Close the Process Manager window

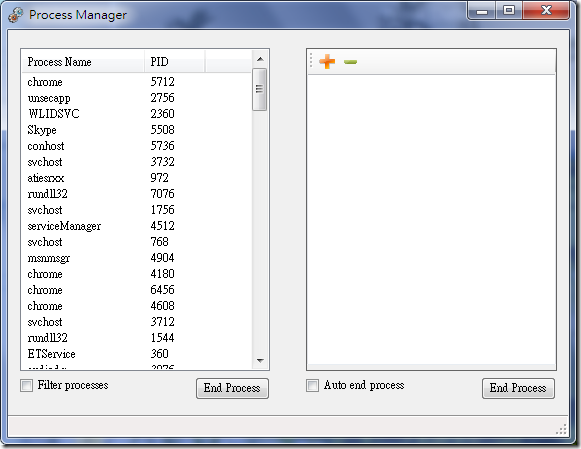(x=546, y=10)
